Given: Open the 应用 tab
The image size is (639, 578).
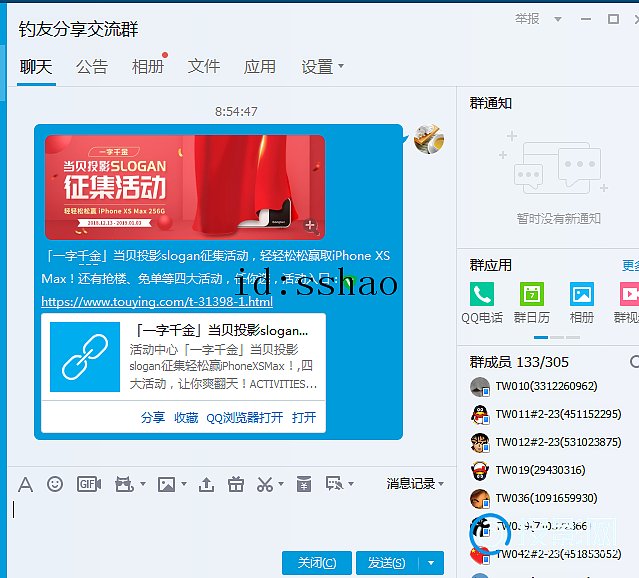Looking at the screenshot, I should (x=260, y=67).
